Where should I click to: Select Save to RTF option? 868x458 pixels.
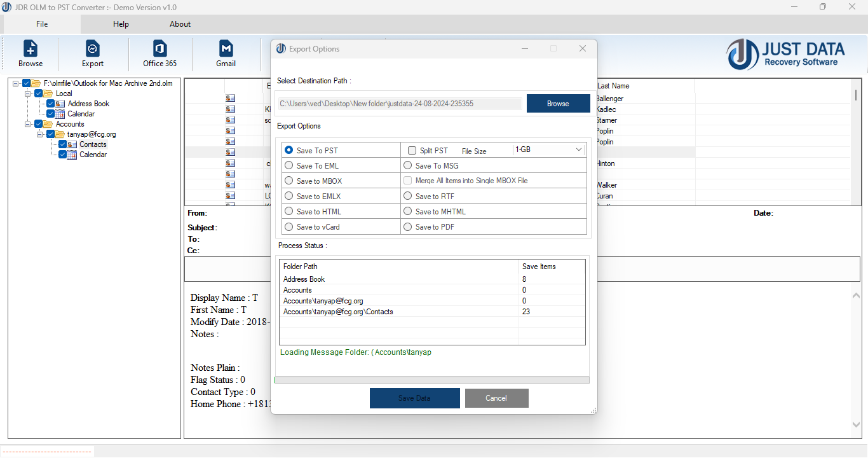(x=408, y=196)
